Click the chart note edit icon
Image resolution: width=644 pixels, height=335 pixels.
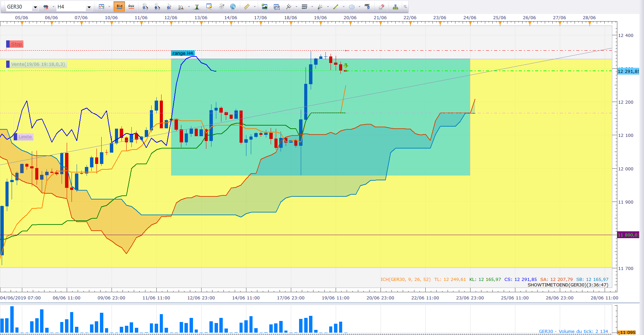coord(209,7)
